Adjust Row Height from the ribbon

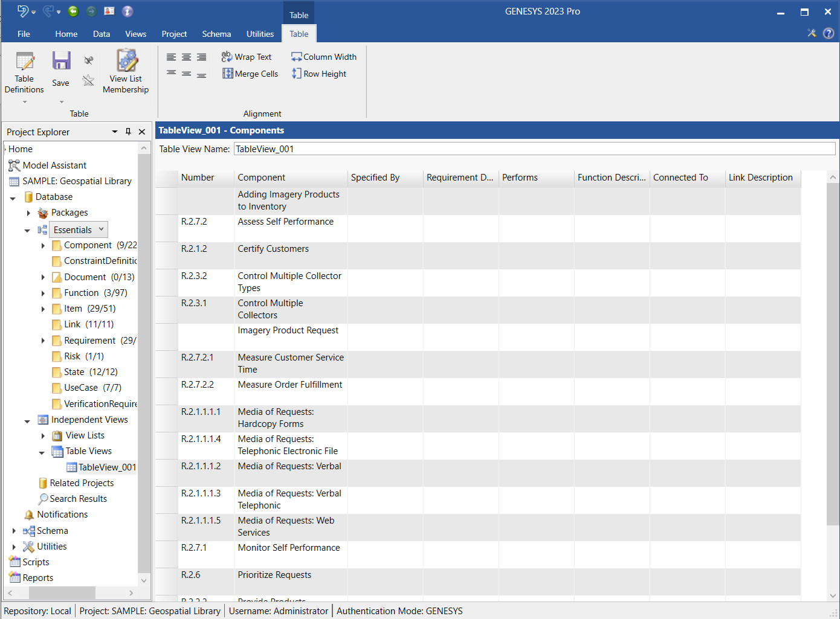(319, 74)
